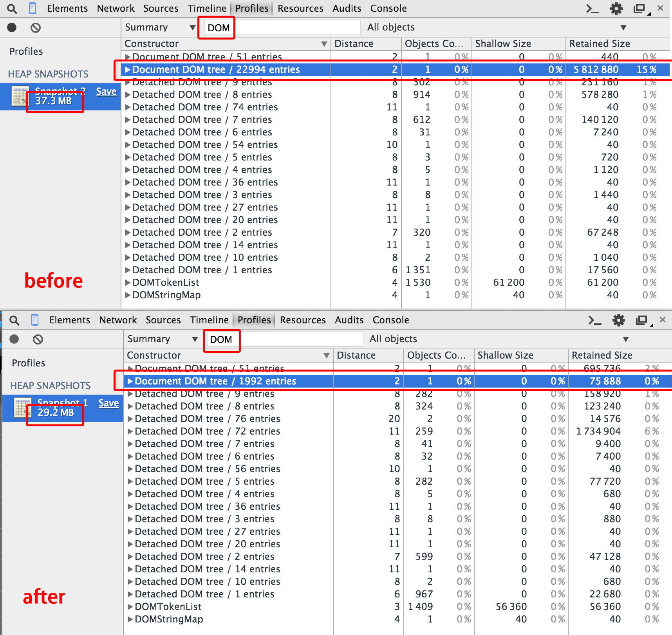Click clear all profiles icon in top panel
Viewport: 672px width, 635px height.
pyautogui.click(x=36, y=27)
